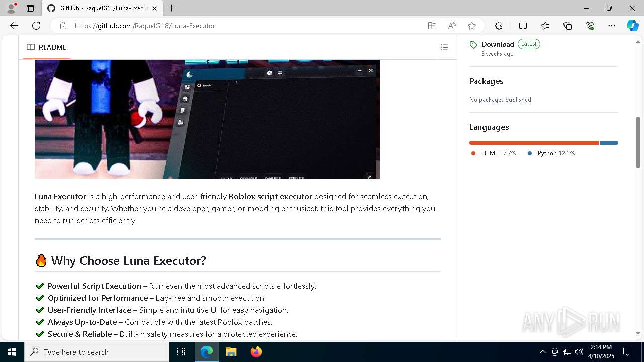Image resolution: width=644 pixels, height=362 pixels.
Task: View site information lock icon
Action: coord(63,26)
